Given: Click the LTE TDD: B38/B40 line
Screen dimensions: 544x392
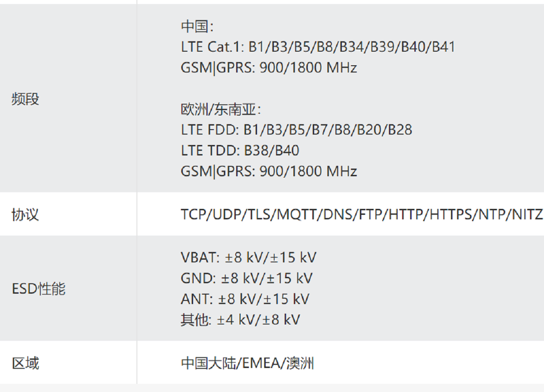Looking at the screenshot, I should tap(240, 150).
